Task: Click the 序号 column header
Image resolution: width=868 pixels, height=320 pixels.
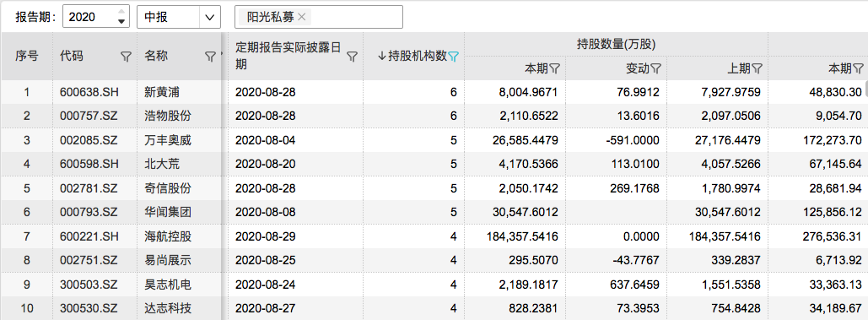Action: click(27, 56)
